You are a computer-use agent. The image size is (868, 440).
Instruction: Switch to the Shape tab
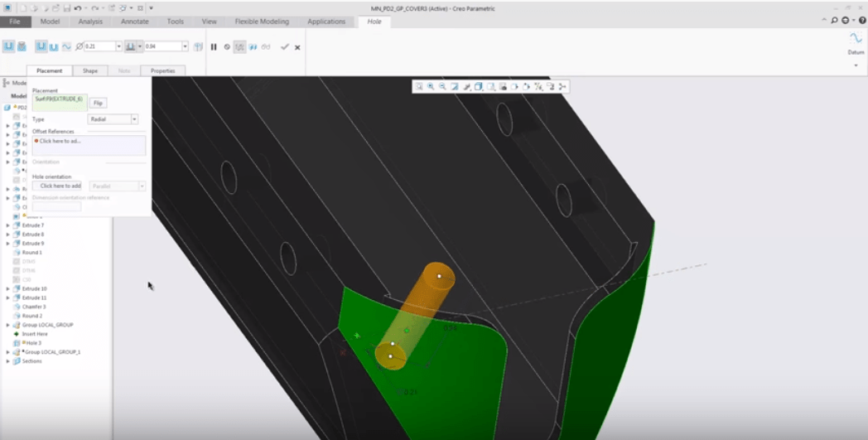point(89,71)
